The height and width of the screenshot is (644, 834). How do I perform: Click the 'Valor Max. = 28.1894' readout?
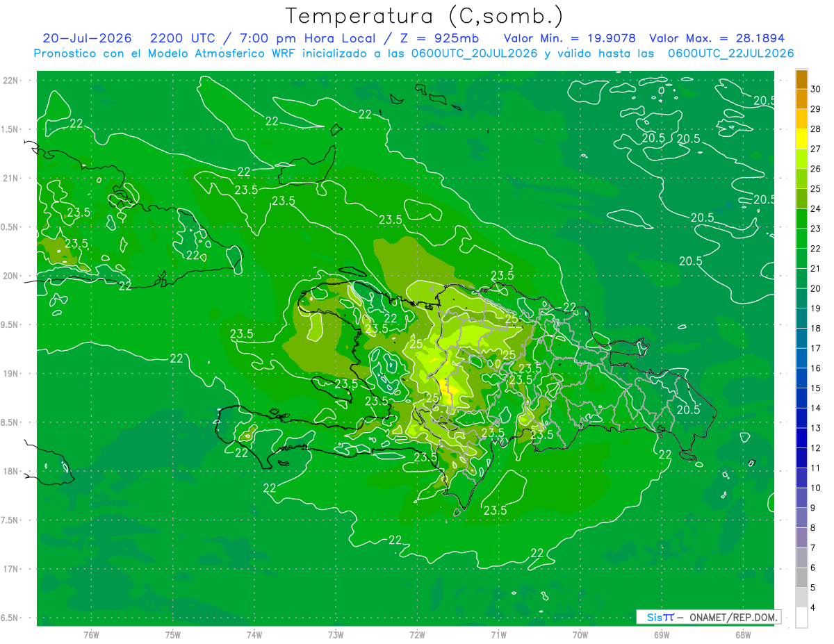717,38
